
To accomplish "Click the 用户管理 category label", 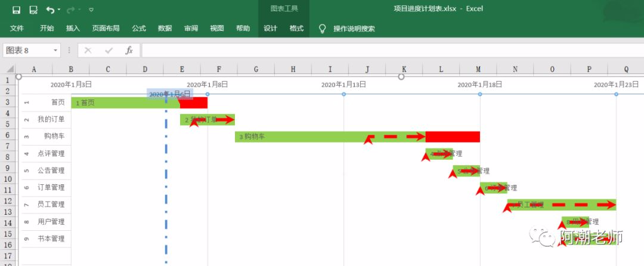I will (51, 221).
